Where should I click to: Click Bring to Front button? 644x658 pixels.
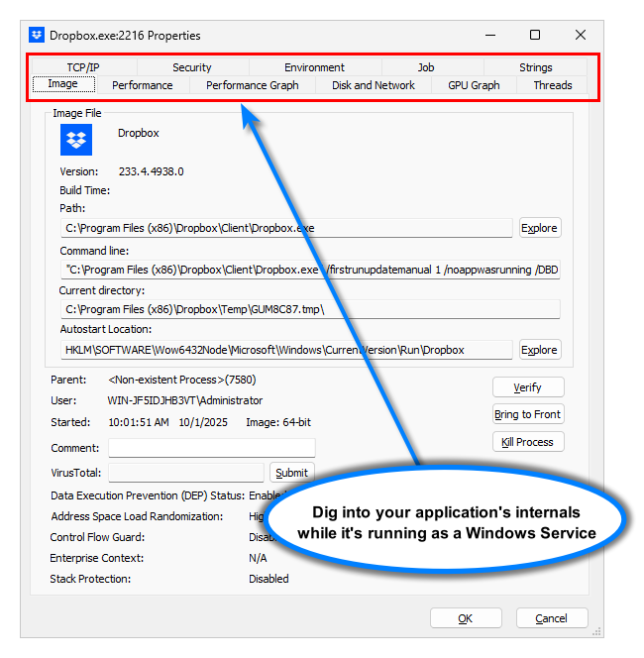tap(527, 414)
